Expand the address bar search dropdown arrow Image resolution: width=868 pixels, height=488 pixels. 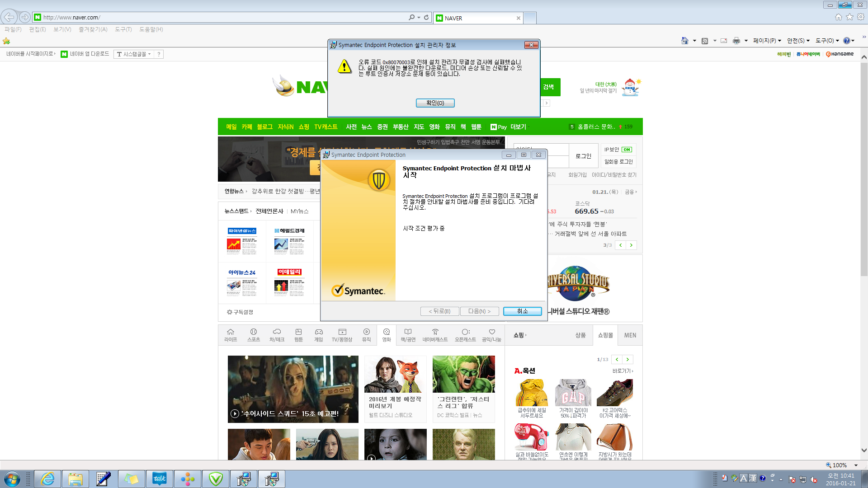[x=419, y=17]
